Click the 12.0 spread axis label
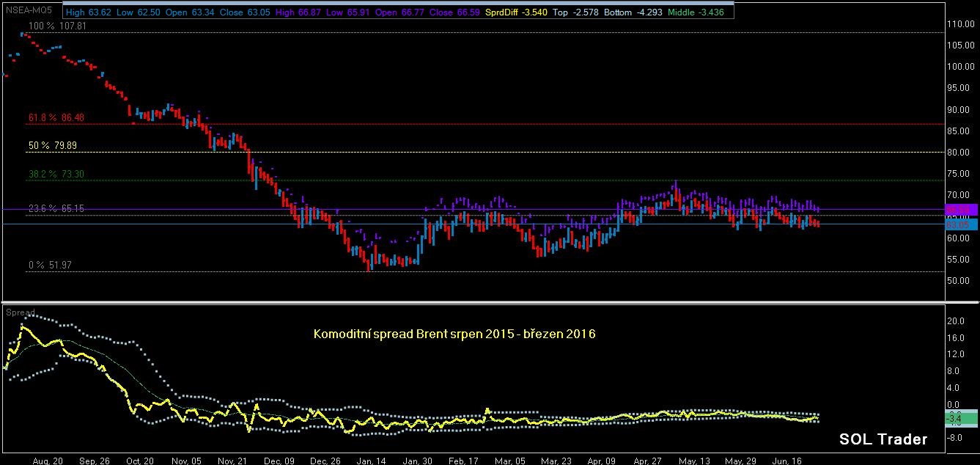This screenshot has width=980, height=465. [x=955, y=355]
